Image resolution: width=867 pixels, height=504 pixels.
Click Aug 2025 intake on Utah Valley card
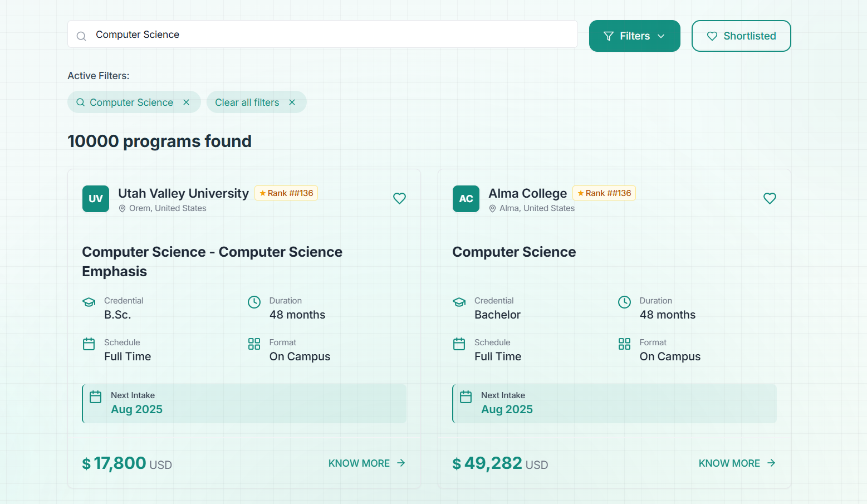(136, 409)
